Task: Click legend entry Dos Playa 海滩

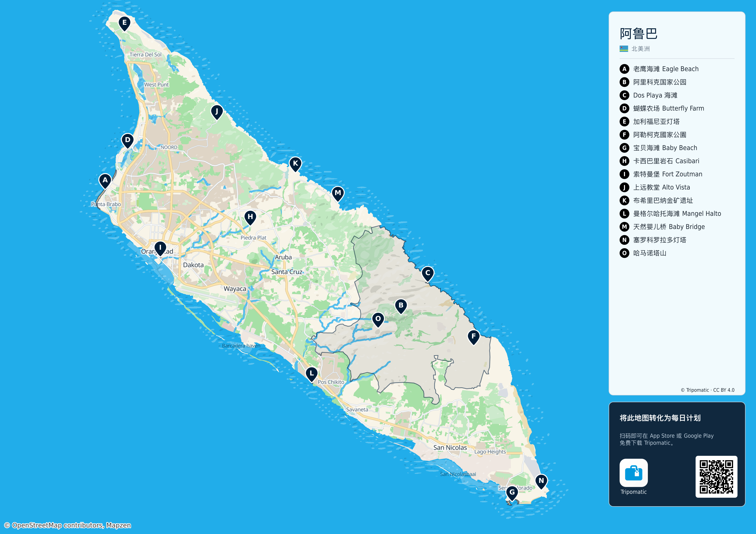Action: pos(648,95)
